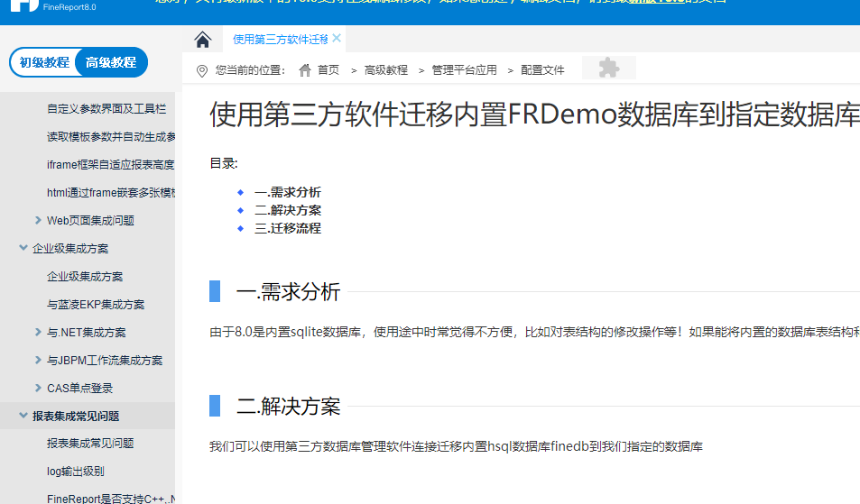The image size is (860, 504).
Task: Open iframe框架自适应报表高度 article
Action: pyautogui.click(x=111, y=165)
